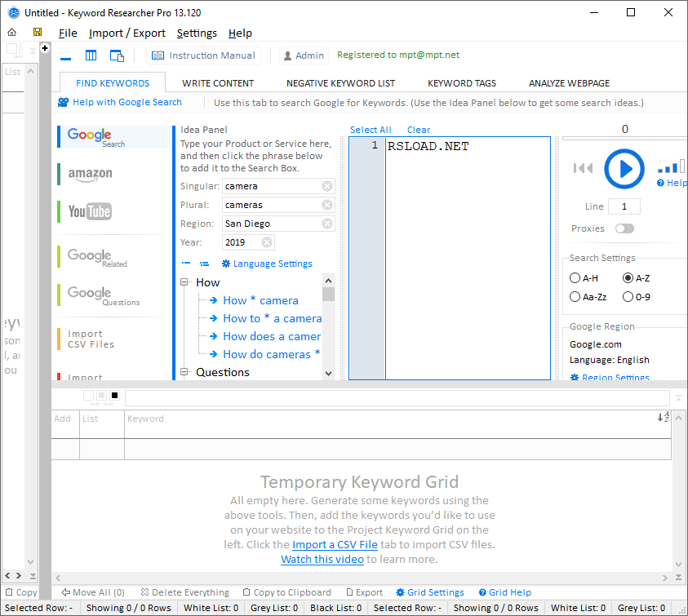
Task: Click the white color filter swatch
Action: pyautogui.click(x=88, y=396)
